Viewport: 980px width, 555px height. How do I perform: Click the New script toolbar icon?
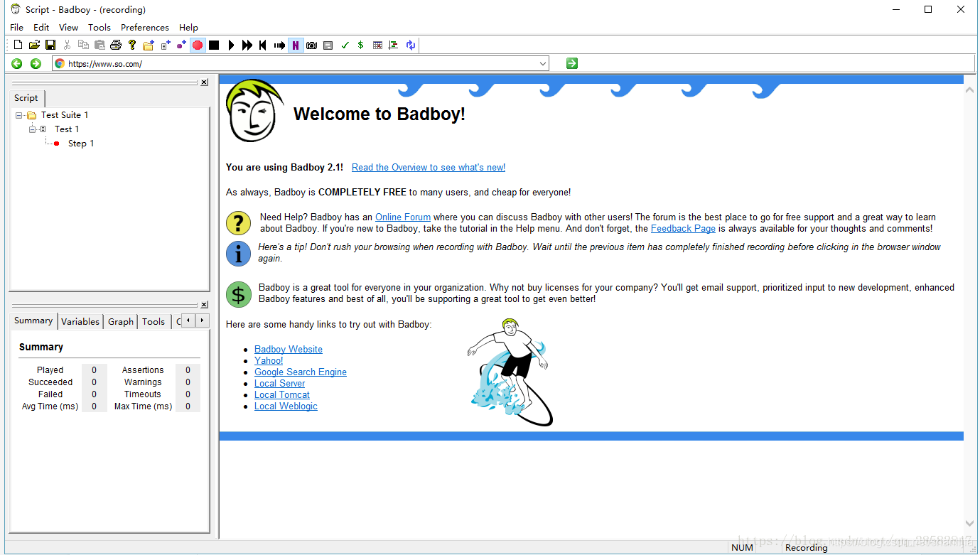[18, 45]
